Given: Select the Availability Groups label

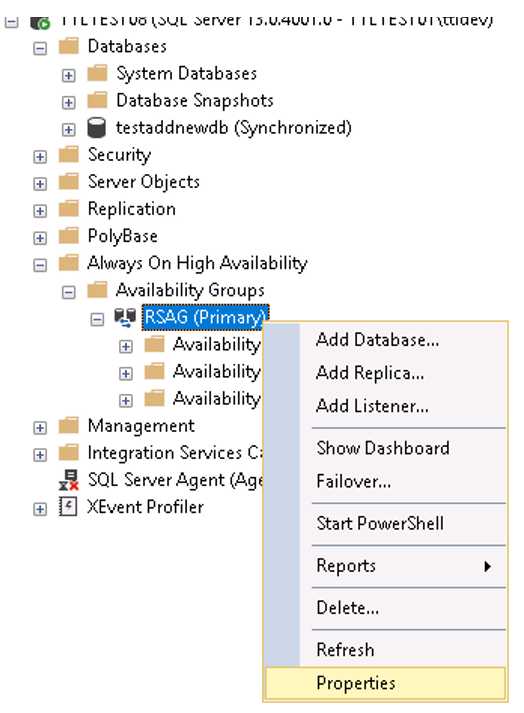Looking at the screenshot, I should point(190,290).
